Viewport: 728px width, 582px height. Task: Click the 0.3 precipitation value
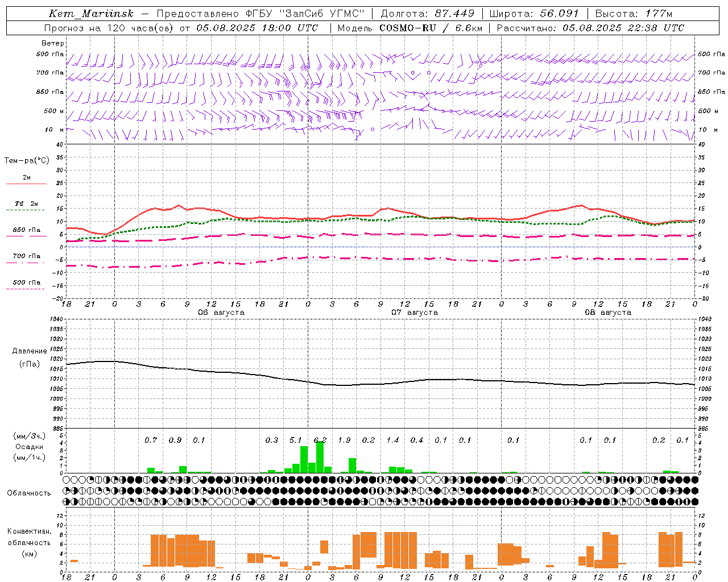point(272,440)
